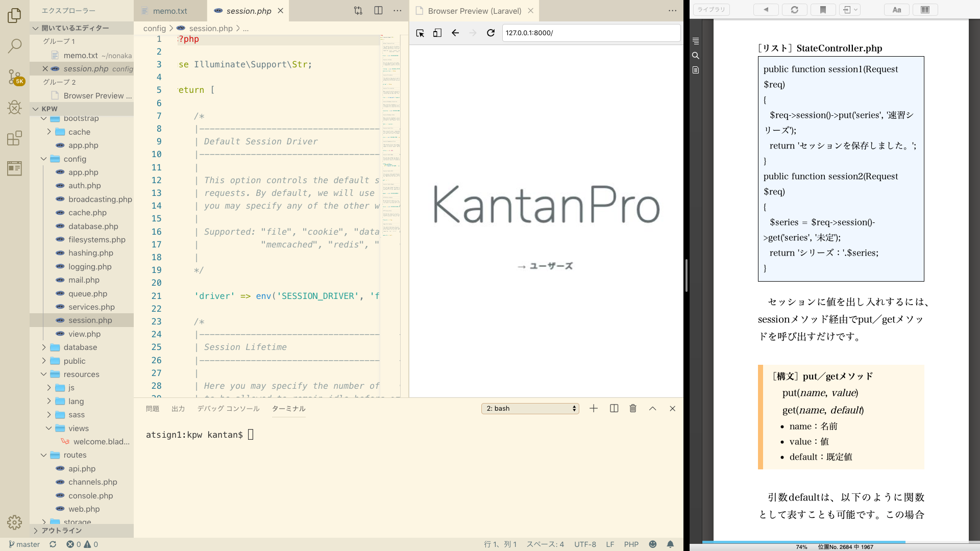Close the terminal panel
This screenshot has height=551, width=980.
[672, 408]
